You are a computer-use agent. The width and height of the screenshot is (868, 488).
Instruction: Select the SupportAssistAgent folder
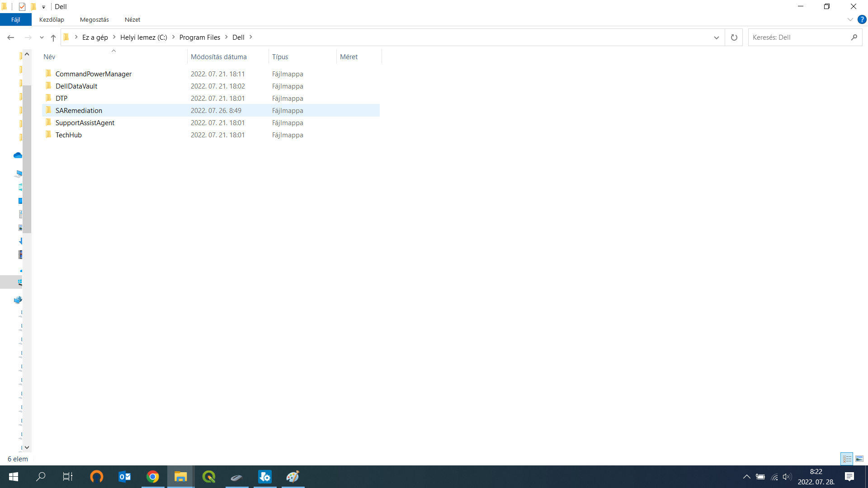click(211, 123)
